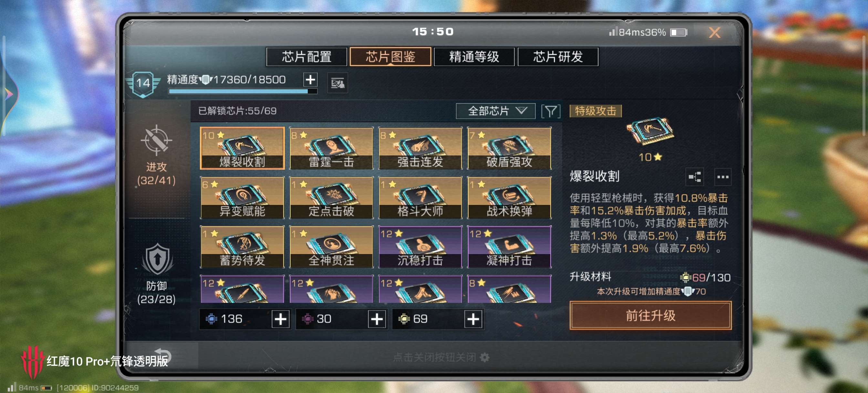Open the 芯片研发 tab
Screen dimensions: 868x393
point(558,57)
